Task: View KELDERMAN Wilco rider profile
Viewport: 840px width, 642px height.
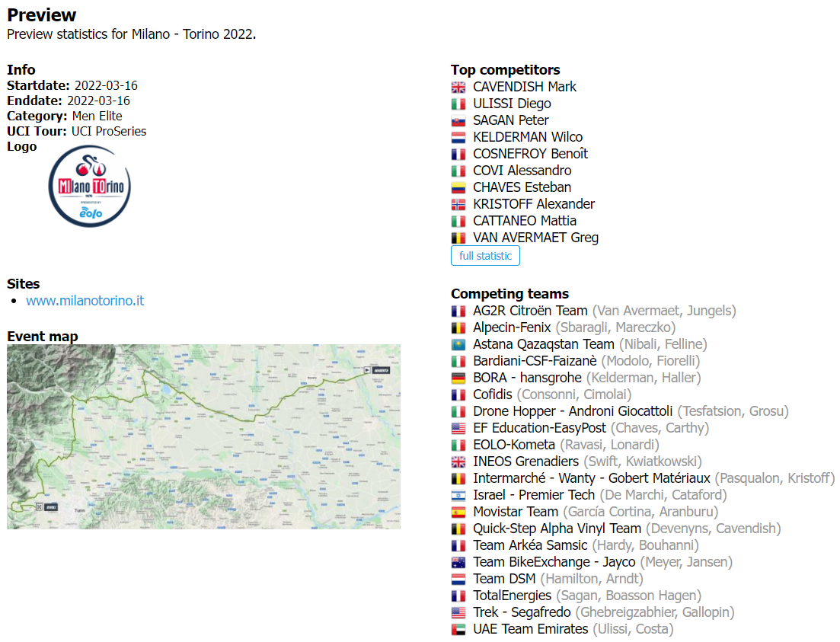Action: tap(527, 137)
